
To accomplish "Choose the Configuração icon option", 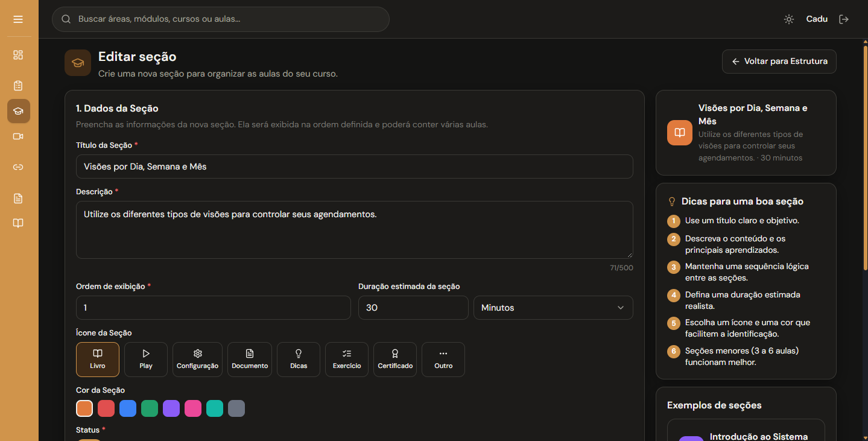I will pyautogui.click(x=197, y=360).
